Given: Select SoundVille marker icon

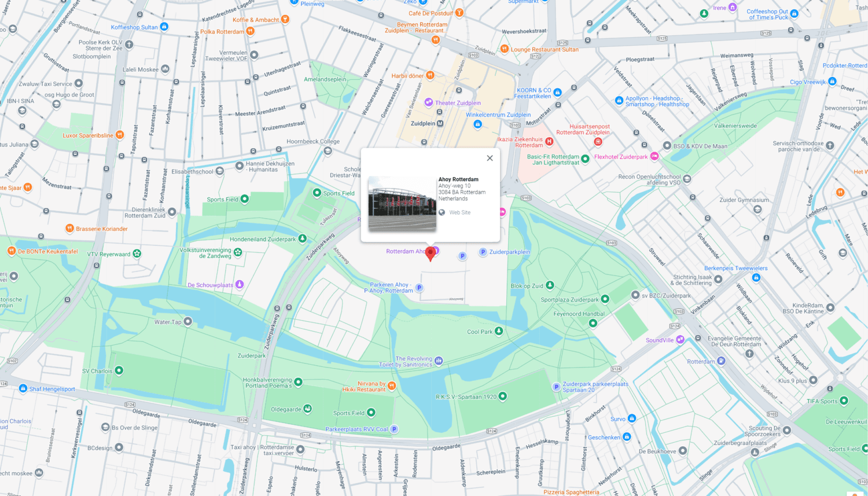Looking at the screenshot, I should click(x=681, y=340).
